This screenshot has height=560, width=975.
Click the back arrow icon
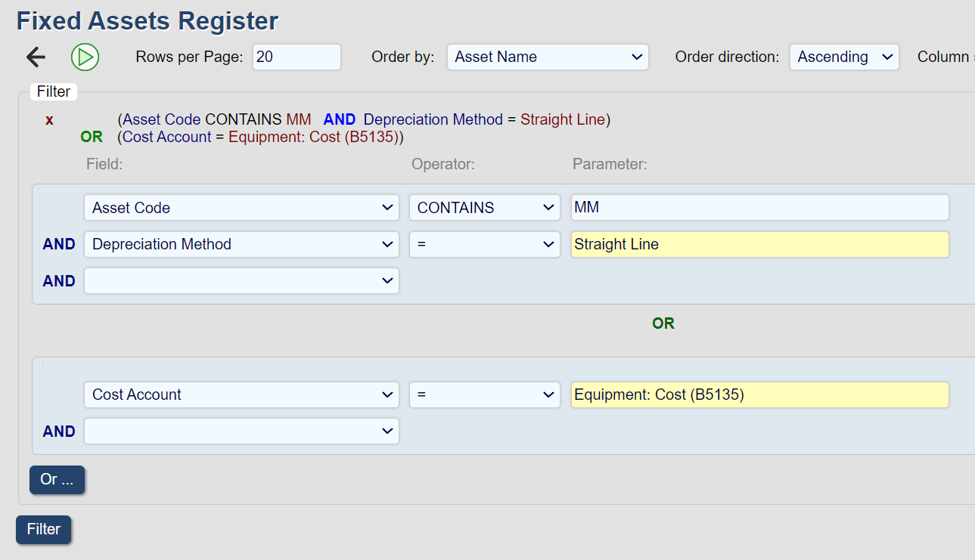click(x=35, y=57)
